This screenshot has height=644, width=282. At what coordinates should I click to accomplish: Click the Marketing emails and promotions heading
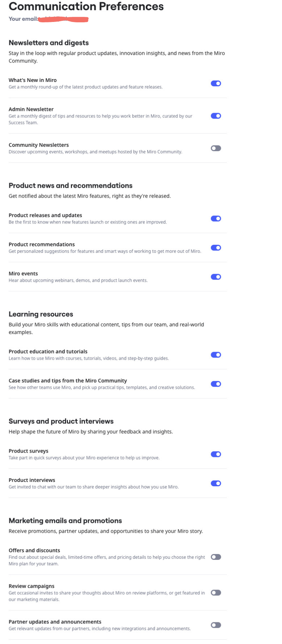pyautogui.click(x=65, y=520)
